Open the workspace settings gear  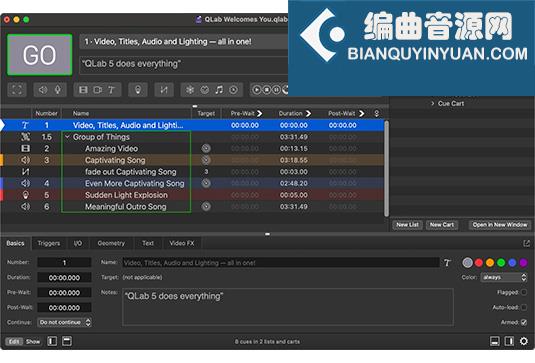524,341
